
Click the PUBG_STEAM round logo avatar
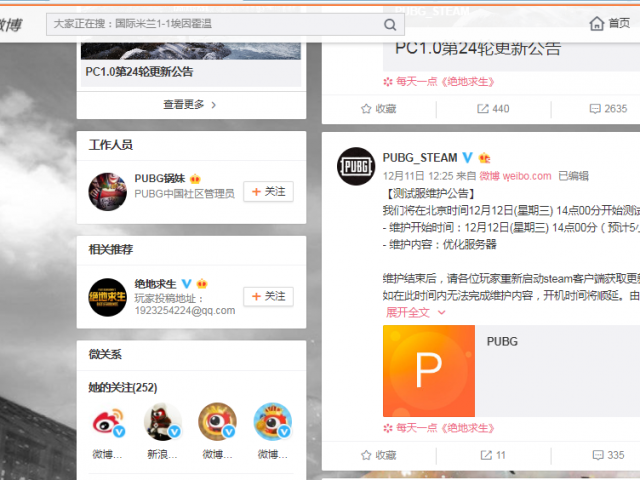coord(356,166)
